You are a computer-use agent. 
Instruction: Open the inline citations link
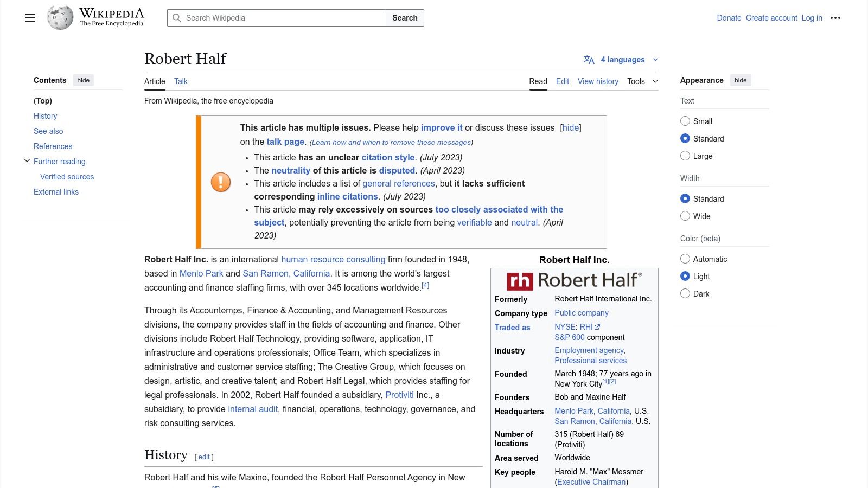pos(347,197)
